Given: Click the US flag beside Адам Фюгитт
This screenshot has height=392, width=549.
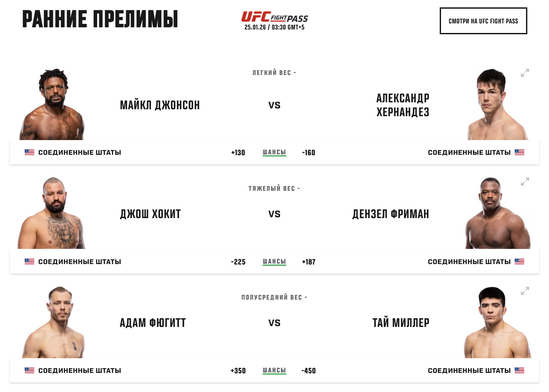Looking at the screenshot, I should pos(29,371).
